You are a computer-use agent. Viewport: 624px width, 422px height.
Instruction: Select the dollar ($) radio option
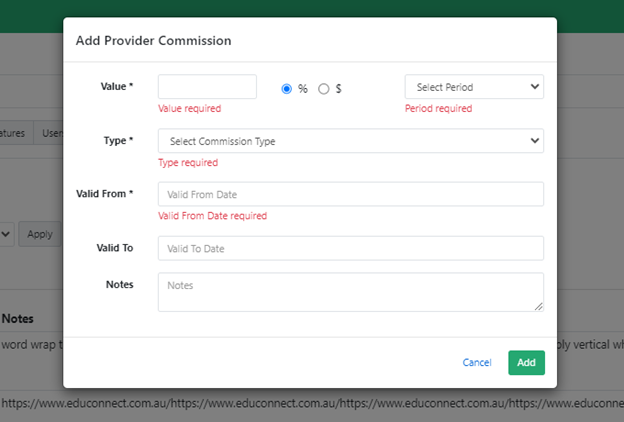pos(323,88)
